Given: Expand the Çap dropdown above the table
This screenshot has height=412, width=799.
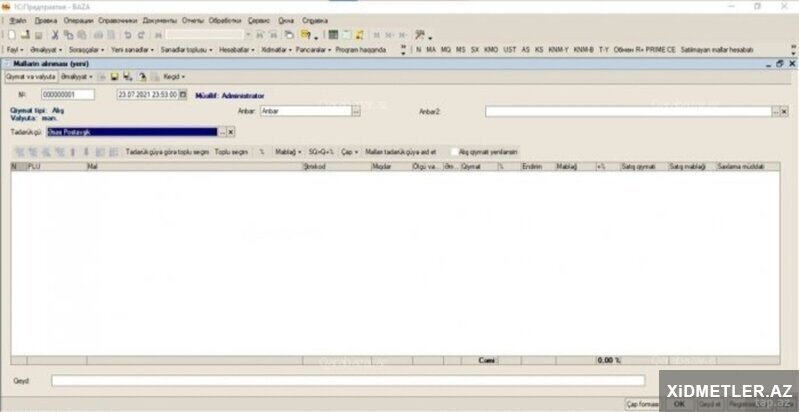Looking at the screenshot, I should (x=349, y=151).
